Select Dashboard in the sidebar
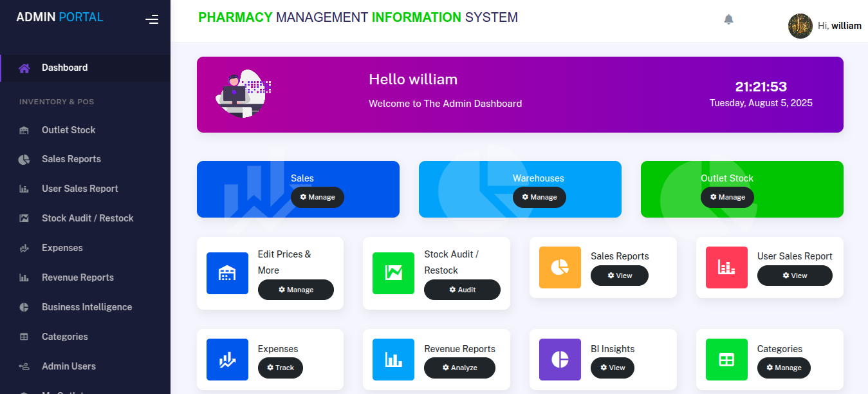This screenshot has width=868, height=394. (64, 68)
